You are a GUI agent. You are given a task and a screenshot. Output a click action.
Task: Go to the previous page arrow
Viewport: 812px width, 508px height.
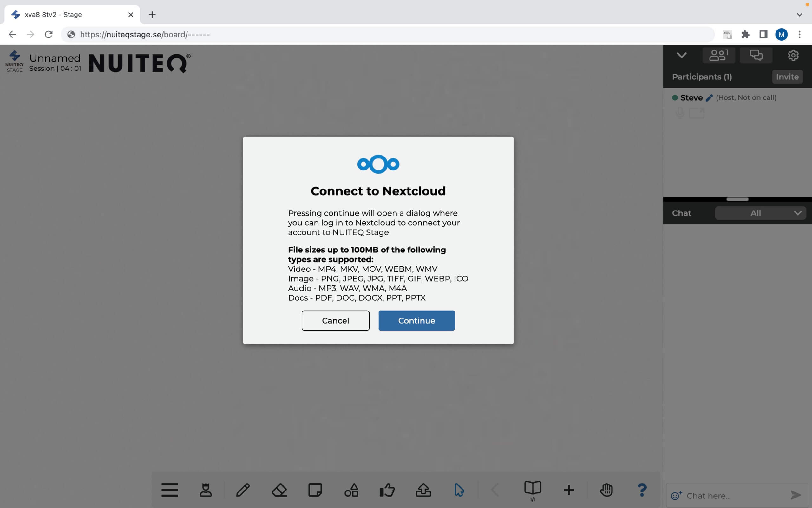point(494,490)
